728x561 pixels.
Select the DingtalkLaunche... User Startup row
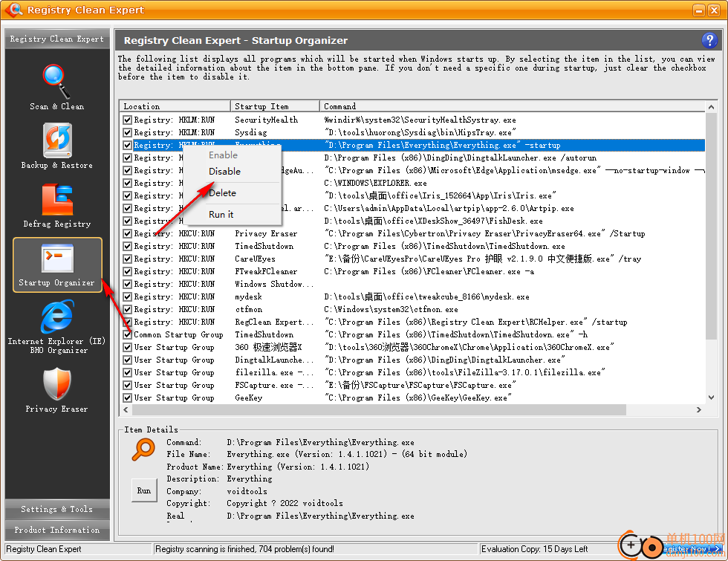(x=413, y=360)
